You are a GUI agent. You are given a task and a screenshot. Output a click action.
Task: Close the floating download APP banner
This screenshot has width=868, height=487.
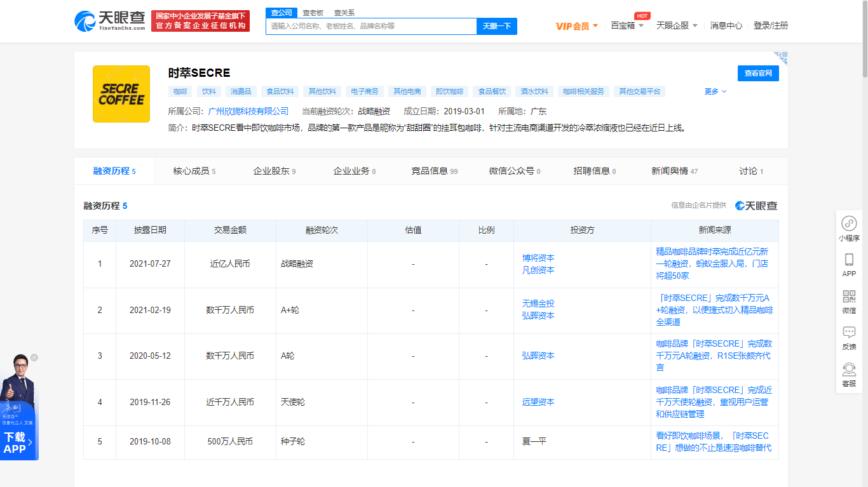pyautogui.click(x=34, y=357)
